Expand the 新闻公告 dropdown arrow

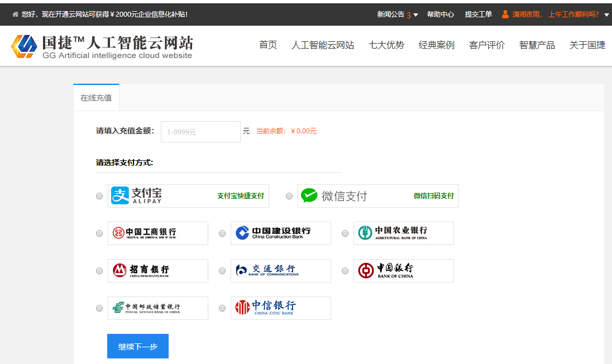pos(416,15)
